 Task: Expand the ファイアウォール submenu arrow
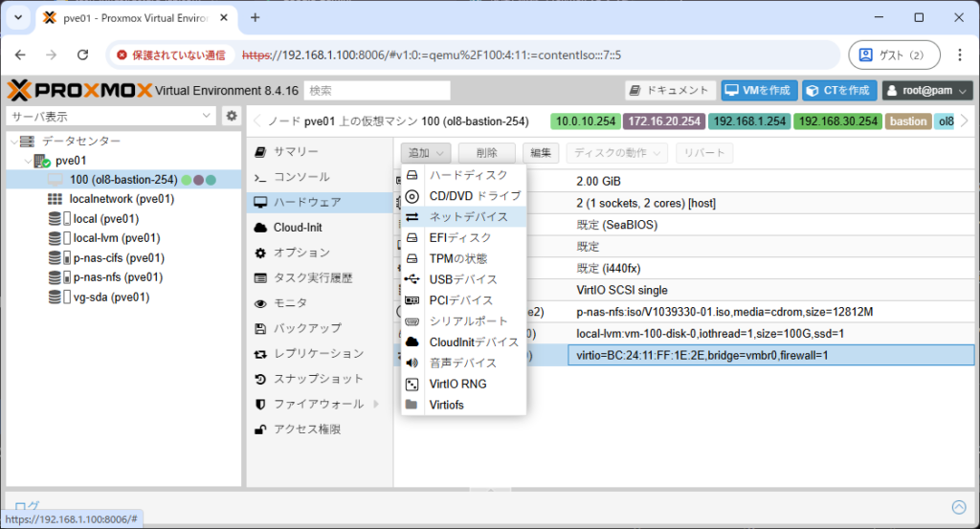click(376, 404)
